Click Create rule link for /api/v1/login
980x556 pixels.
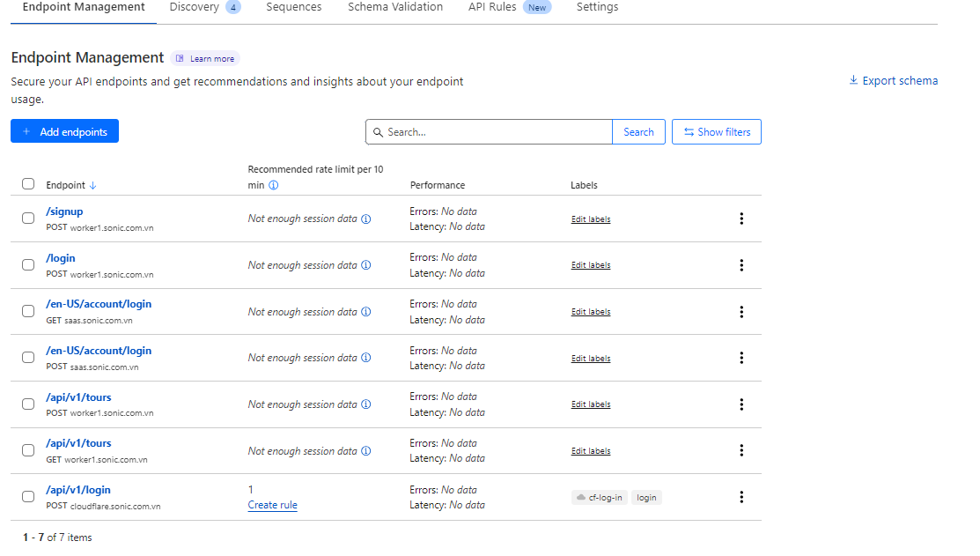pyautogui.click(x=272, y=506)
